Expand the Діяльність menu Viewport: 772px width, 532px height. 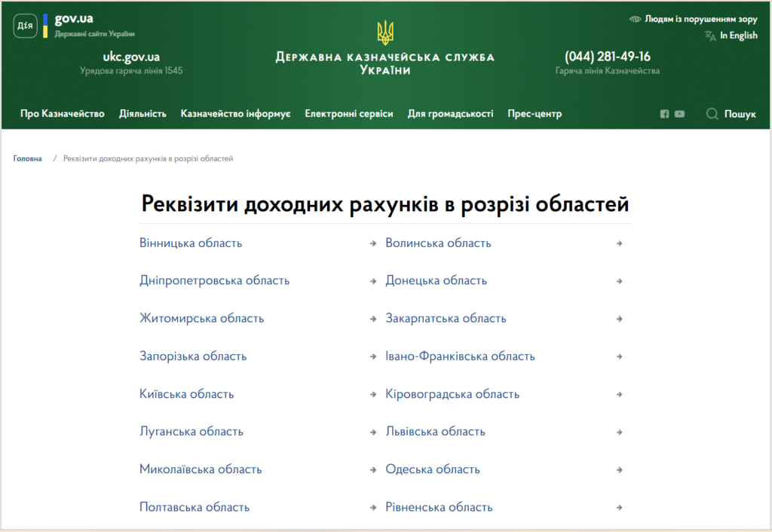point(142,114)
